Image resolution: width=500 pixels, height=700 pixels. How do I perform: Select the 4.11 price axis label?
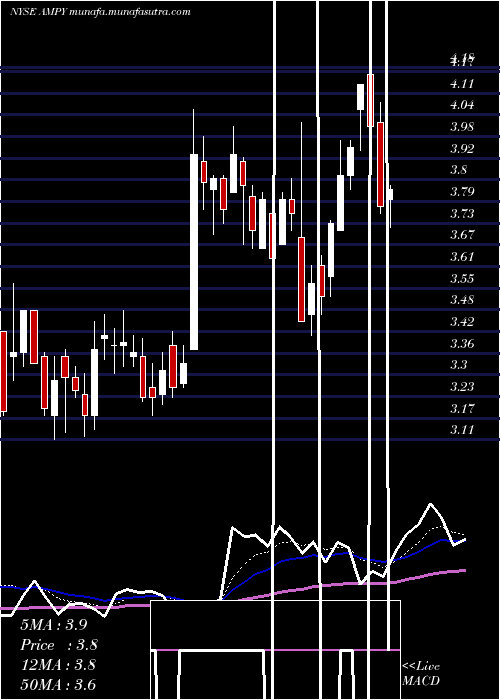[x=462, y=83]
